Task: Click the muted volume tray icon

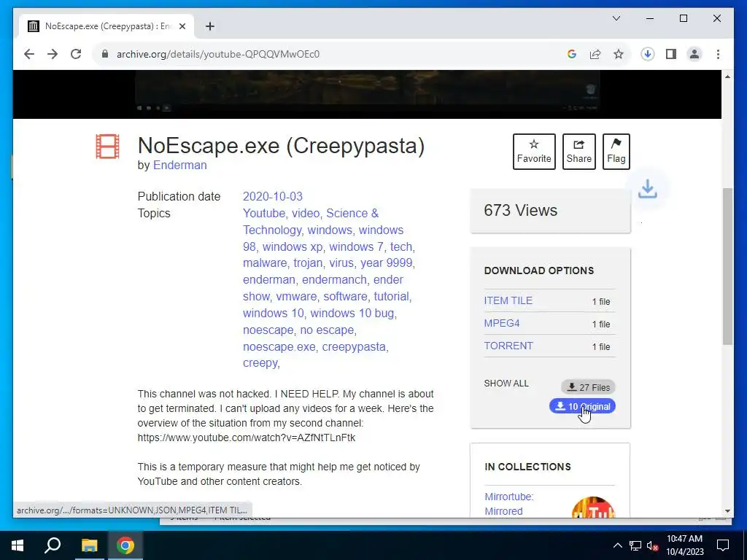Action: (652, 545)
